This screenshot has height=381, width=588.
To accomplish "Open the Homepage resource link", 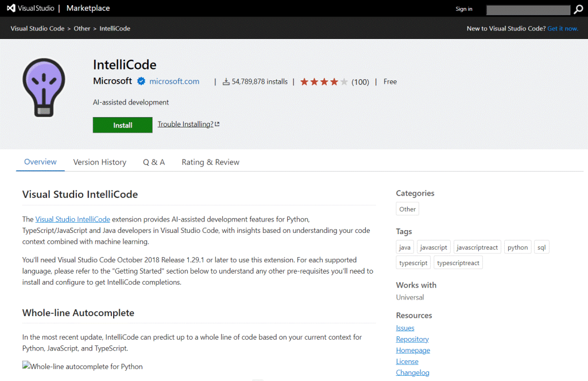I will (413, 350).
